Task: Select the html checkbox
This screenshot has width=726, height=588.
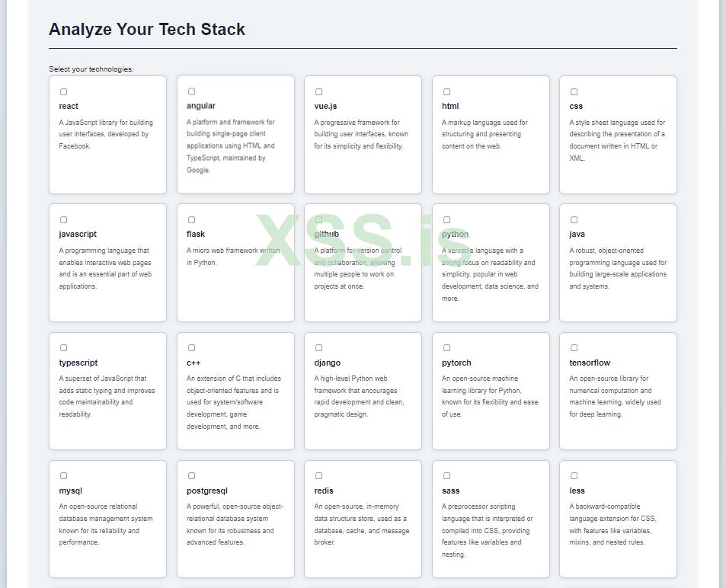Action: 447,91
